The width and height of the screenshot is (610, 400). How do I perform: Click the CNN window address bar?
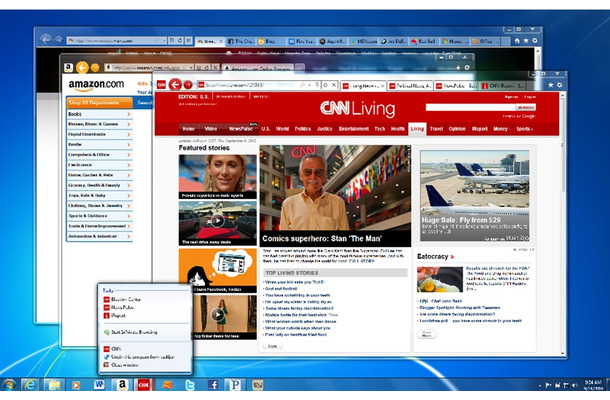pos(248,84)
